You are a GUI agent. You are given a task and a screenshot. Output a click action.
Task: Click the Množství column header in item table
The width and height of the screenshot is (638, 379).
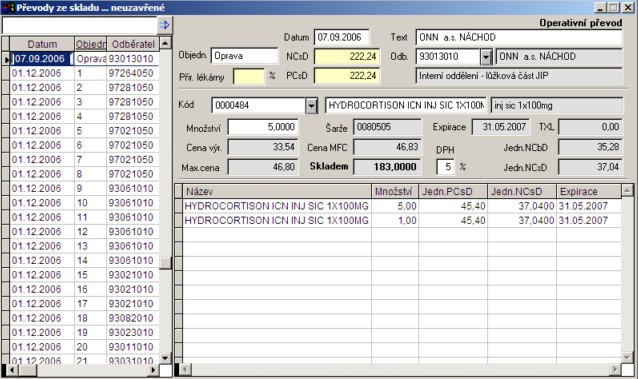(395, 191)
